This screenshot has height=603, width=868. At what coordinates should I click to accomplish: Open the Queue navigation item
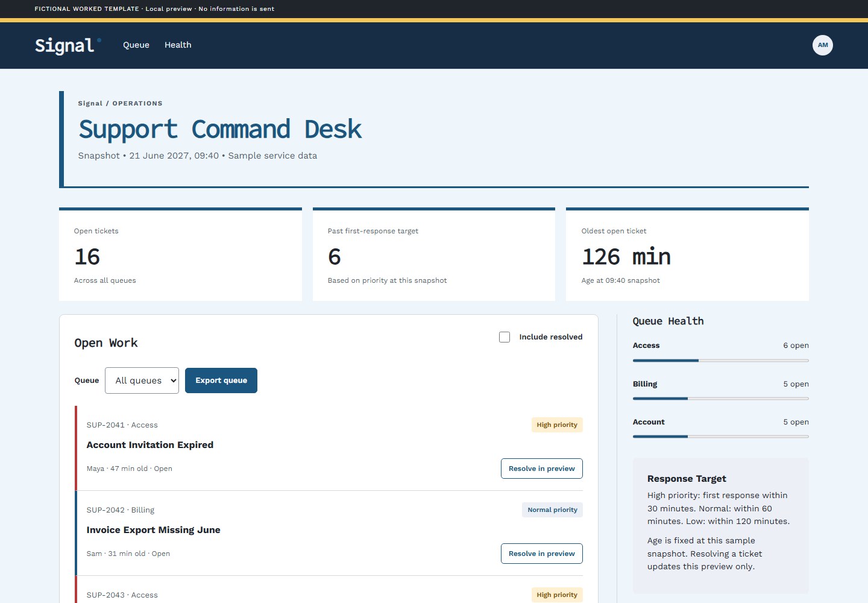point(136,45)
